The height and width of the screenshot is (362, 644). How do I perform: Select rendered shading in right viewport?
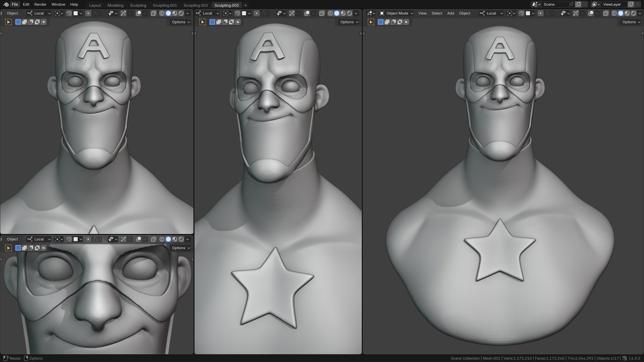point(633,13)
